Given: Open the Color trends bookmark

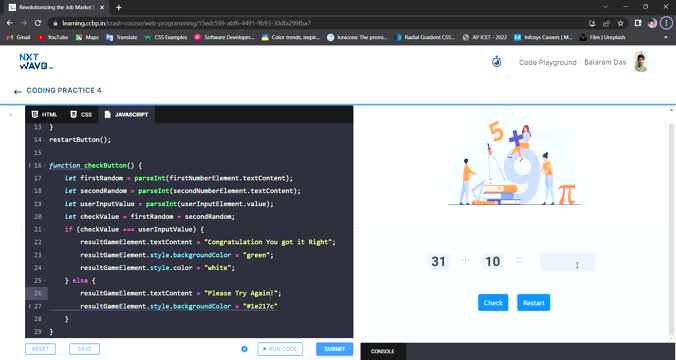Looking at the screenshot, I should pyautogui.click(x=291, y=38).
